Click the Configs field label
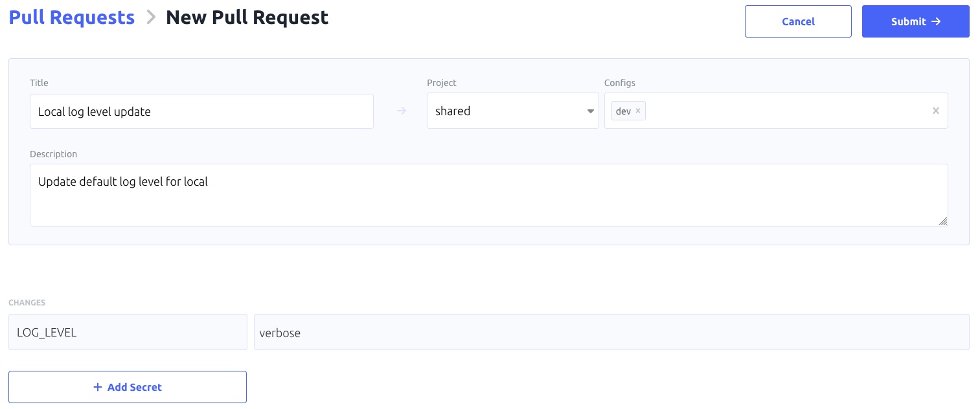The height and width of the screenshot is (409, 980). [620, 83]
